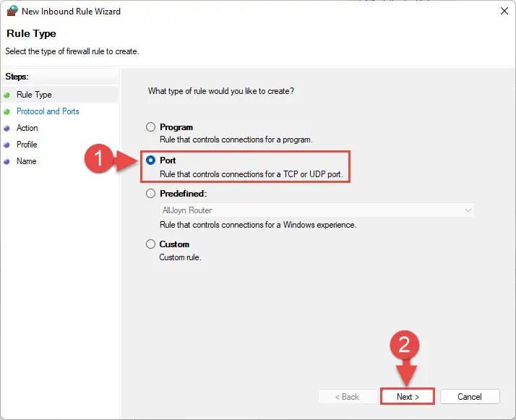Click 'Select the type of firewall rule to create.'
The image size is (516, 420).
click(x=72, y=51)
